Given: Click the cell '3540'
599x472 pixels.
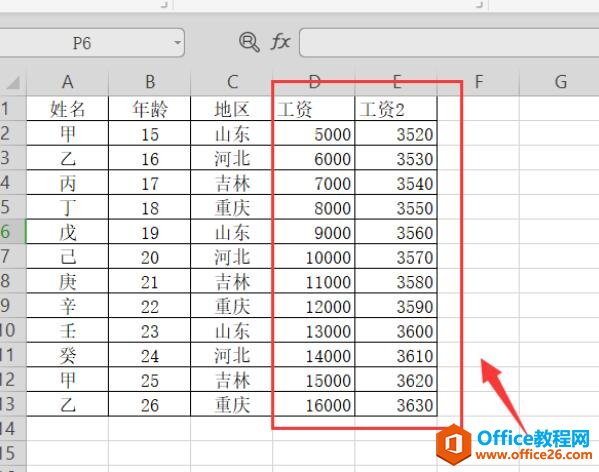Looking at the screenshot, I should pyautogui.click(x=396, y=183).
